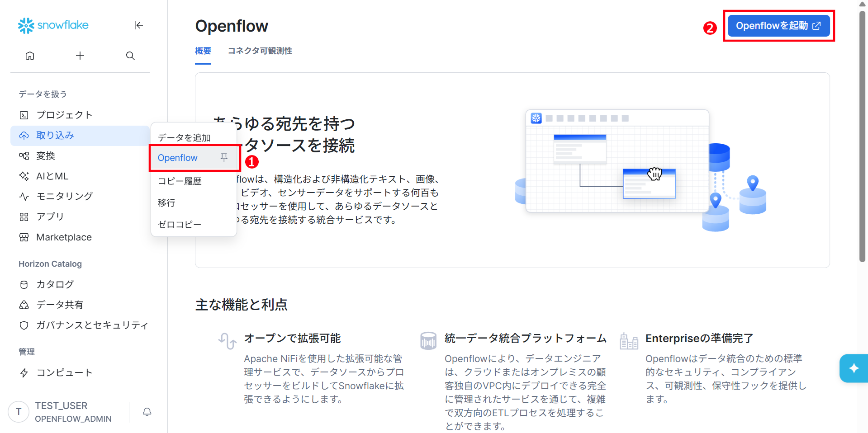Open AIとML in the sidebar
Viewport: 868px width, 433px height.
[80, 176]
